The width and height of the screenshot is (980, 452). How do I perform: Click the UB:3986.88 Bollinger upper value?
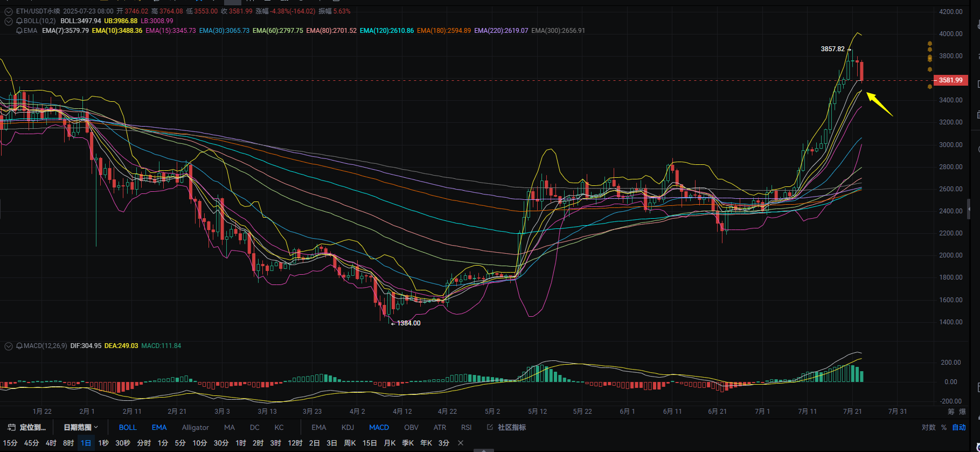121,21
